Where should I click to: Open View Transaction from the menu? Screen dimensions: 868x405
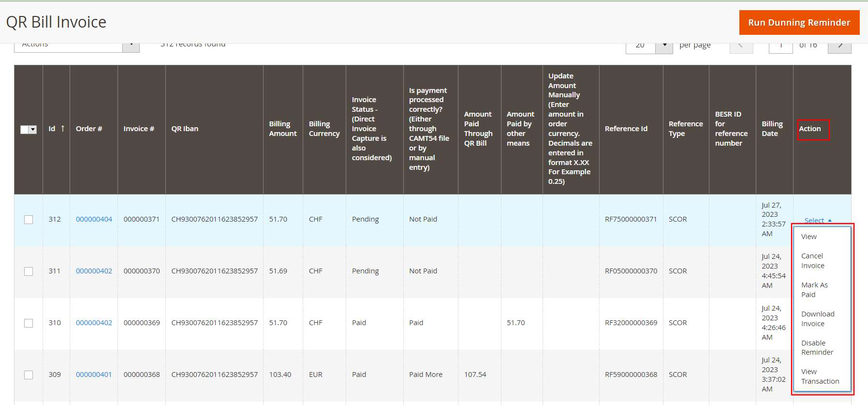click(x=820, y=376)
